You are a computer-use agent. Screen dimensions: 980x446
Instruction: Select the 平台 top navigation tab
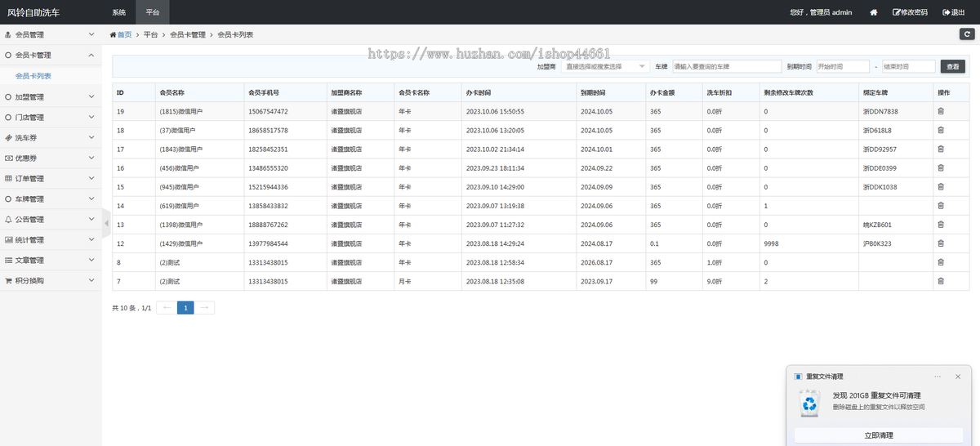pos(153,12)
